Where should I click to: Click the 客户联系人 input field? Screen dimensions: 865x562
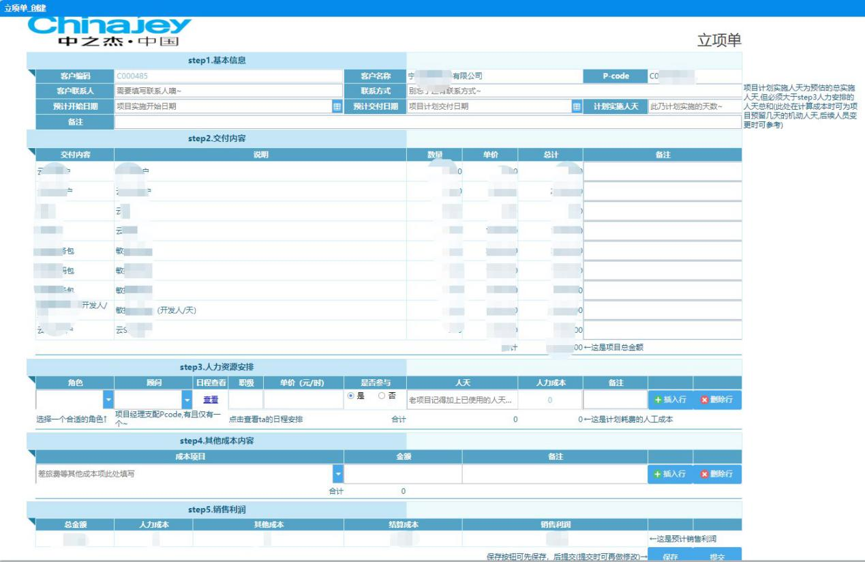coord(228,91)
